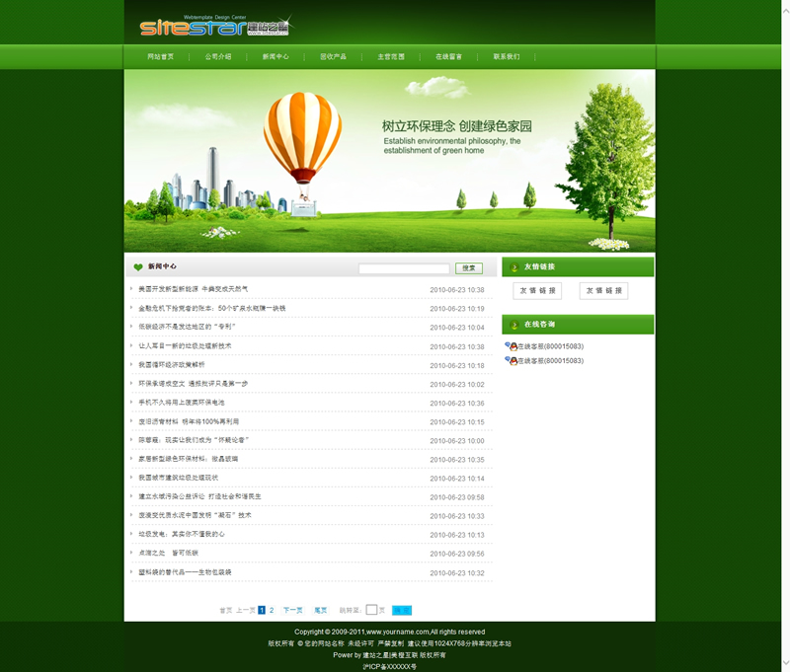Screen dimensions: 790x672
Task: Focus the news search text field
Action: click(x=404, y=268)
